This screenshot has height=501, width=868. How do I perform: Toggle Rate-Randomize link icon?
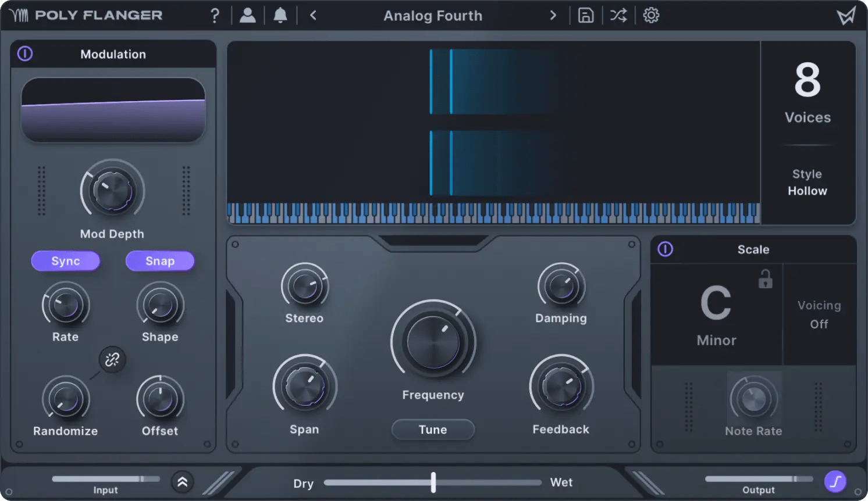pos(112,359)
